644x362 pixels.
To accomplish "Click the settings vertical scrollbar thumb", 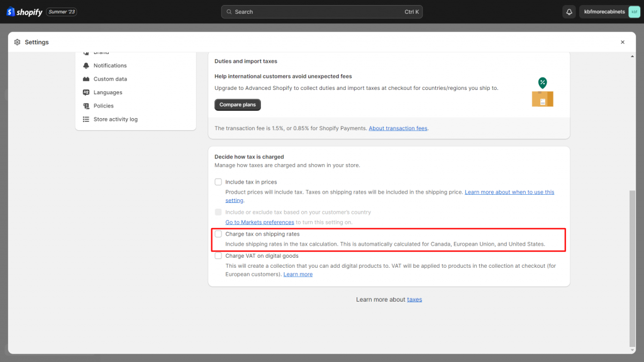I will coord(632,268).
